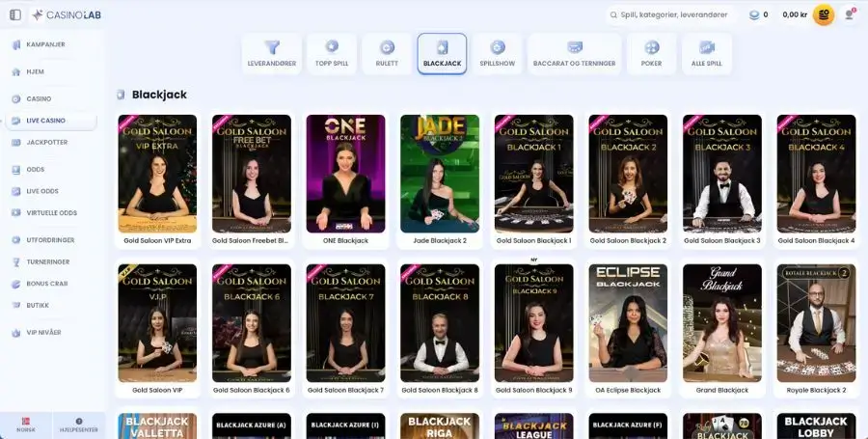The height and width of the screenshot is (439, 868).
Task: Click the blue coins counter icon
Action: pyautogui.click(x=754, y=14)
